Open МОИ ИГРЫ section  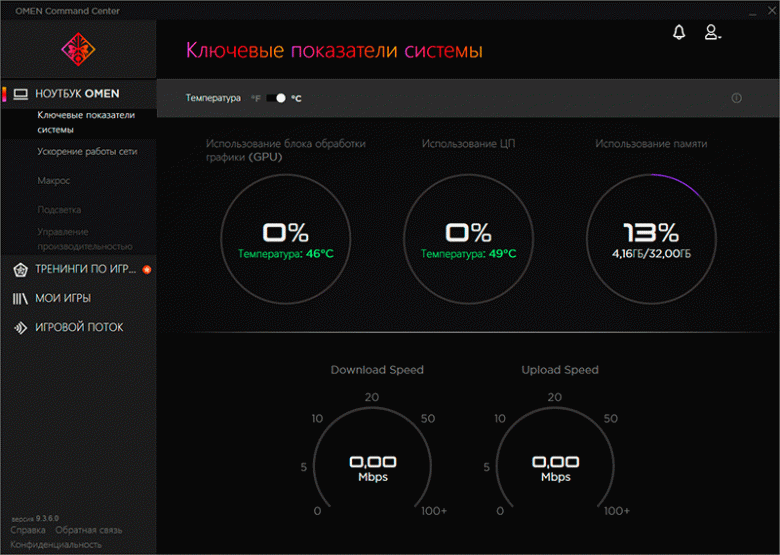pyautogui.click(x=63, y=298)
